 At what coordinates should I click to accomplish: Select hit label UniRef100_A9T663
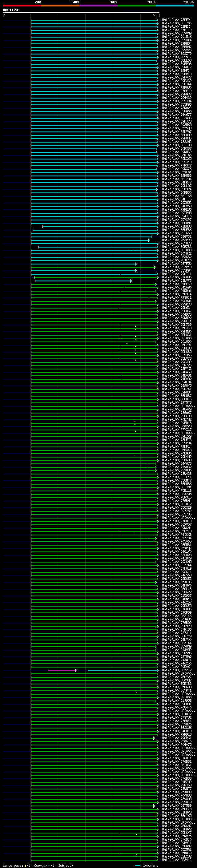pyautogui.click(x=177, y=233)
